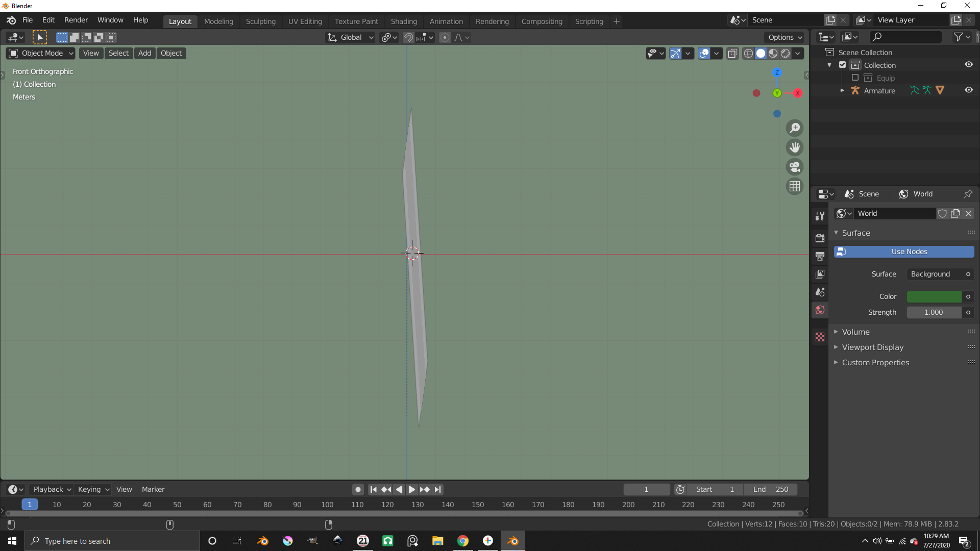Hide the Armature object eye icon
This screenshot has width=980, height=551.
tap(968, 90)
